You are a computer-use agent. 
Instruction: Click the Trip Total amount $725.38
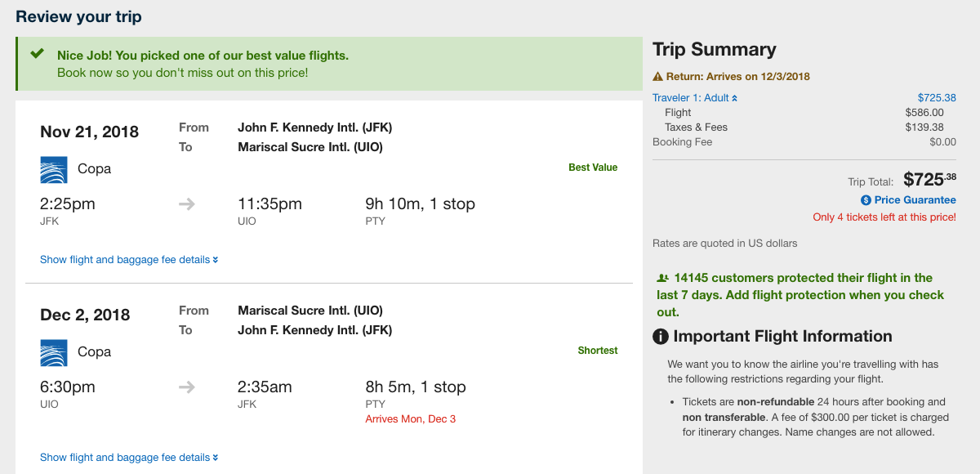929,180
